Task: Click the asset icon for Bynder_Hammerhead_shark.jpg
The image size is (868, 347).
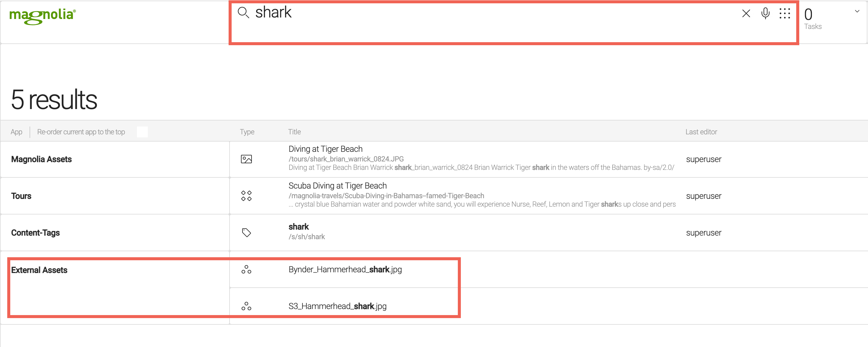Action: click(x=246, y=269)
